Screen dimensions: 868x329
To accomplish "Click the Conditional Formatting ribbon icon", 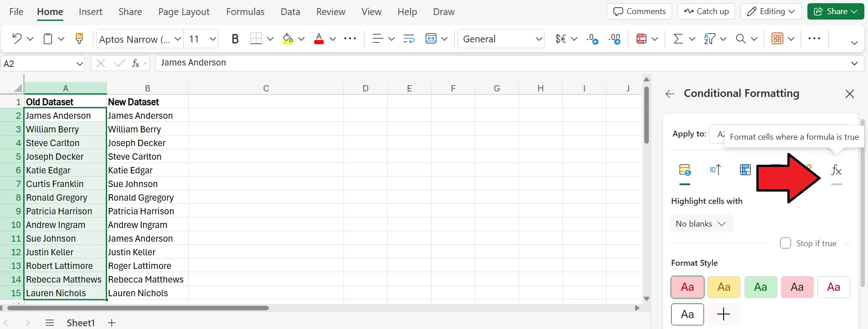I will (641, 39).
